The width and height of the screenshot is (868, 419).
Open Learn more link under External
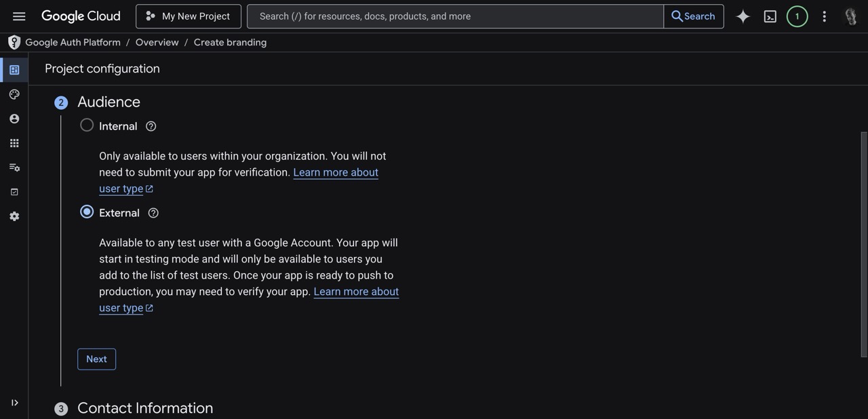(355, 292)
